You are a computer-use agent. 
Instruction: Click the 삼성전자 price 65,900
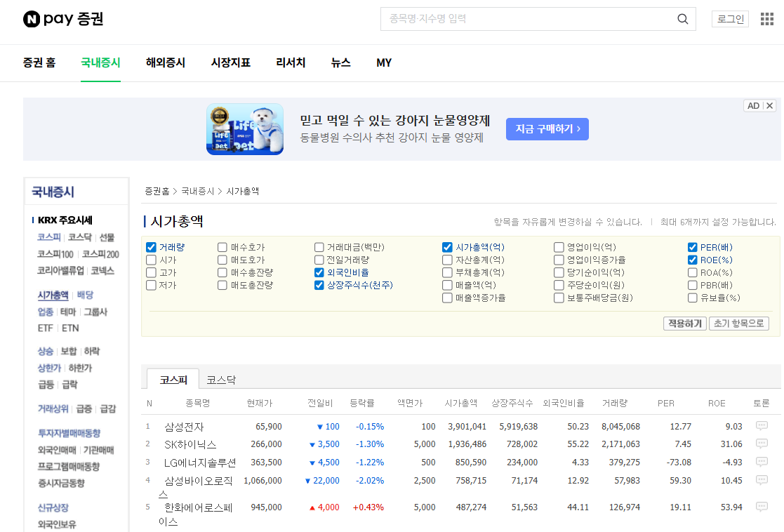[x=269, y=427]
